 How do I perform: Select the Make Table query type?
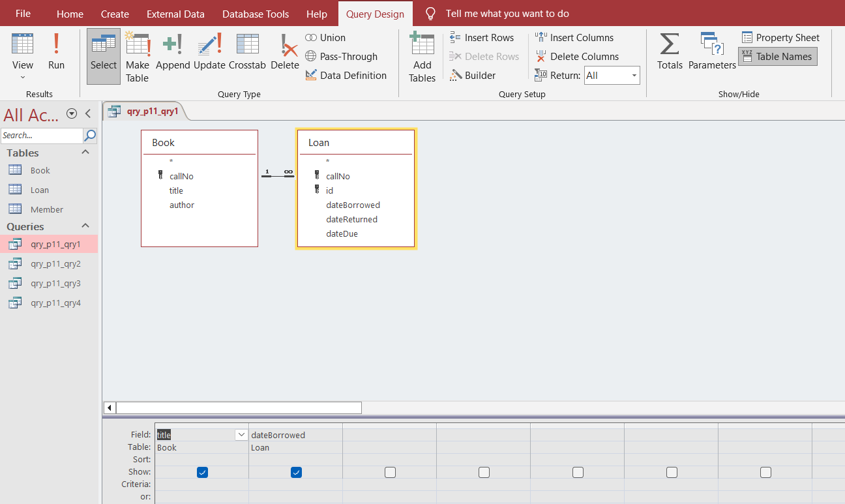point(137,57)
